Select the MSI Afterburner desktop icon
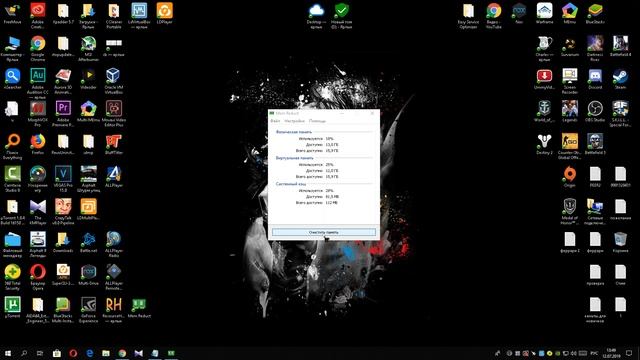640x360 pixels. coord(88,48)
